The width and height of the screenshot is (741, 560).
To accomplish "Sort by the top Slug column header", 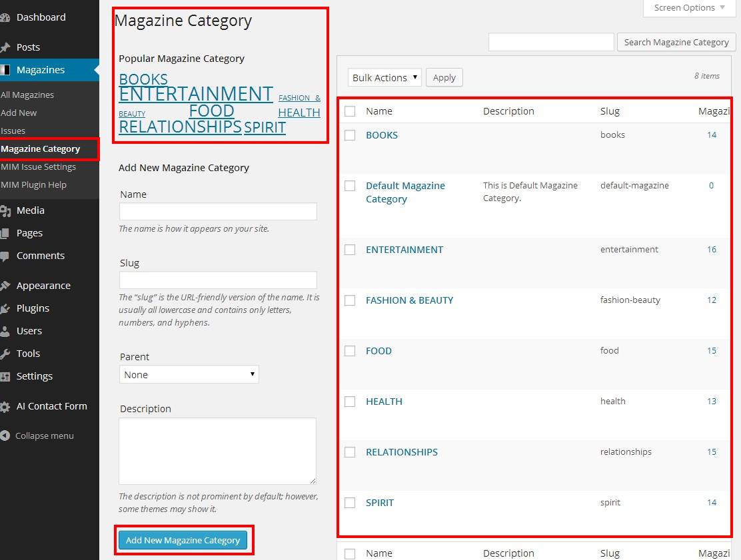I will pos(610,111).
